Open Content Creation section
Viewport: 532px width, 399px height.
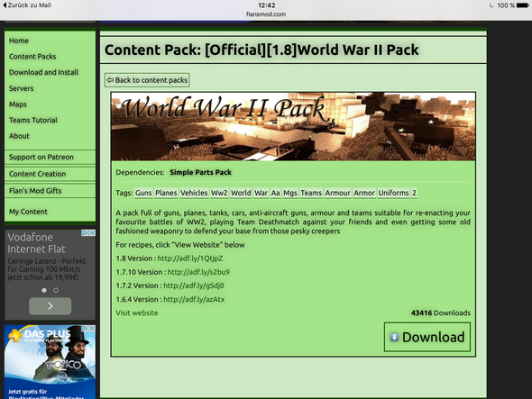37,174
